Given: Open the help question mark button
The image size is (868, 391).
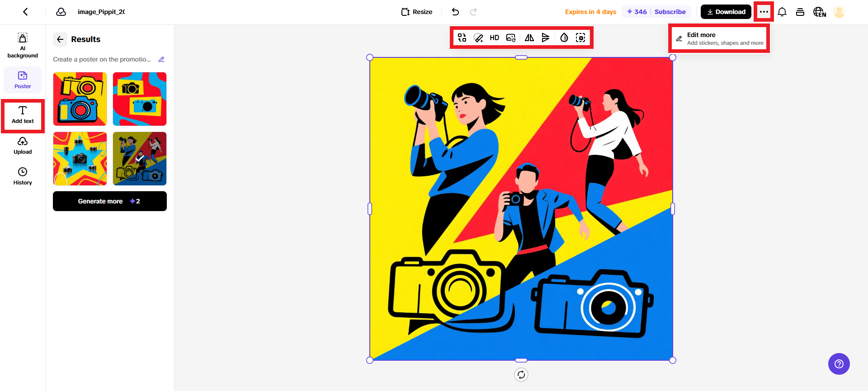Looking at the screenshot, I should [839, 364].
